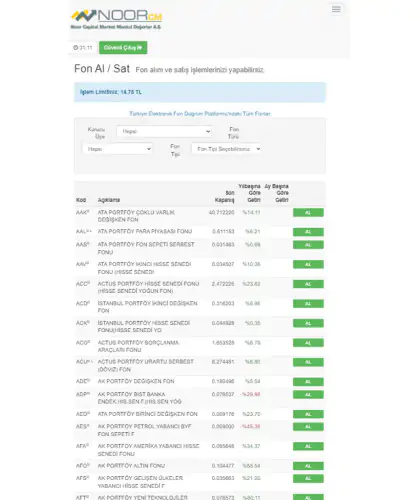This screenshot has width=420, height=500.
Task: Click the red AES year-to-date return
Action: point(250,426)
